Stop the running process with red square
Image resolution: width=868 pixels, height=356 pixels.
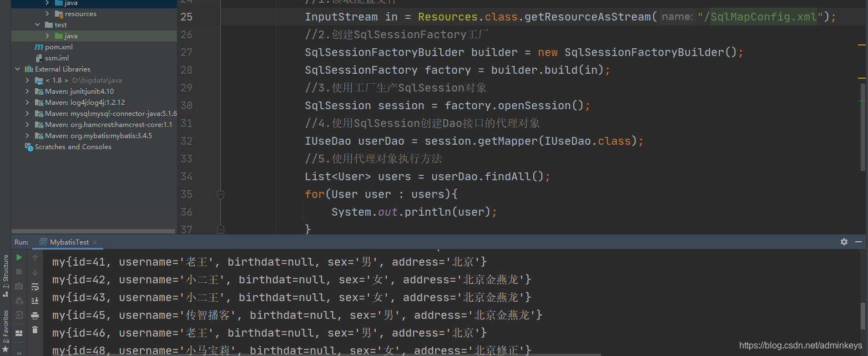(x=18, y=271)
